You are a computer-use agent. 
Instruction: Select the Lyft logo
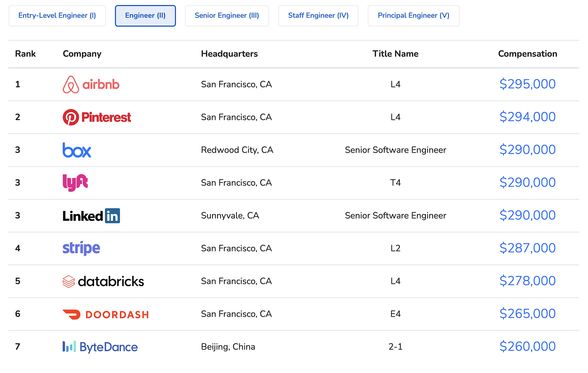(x=75, y=183)
